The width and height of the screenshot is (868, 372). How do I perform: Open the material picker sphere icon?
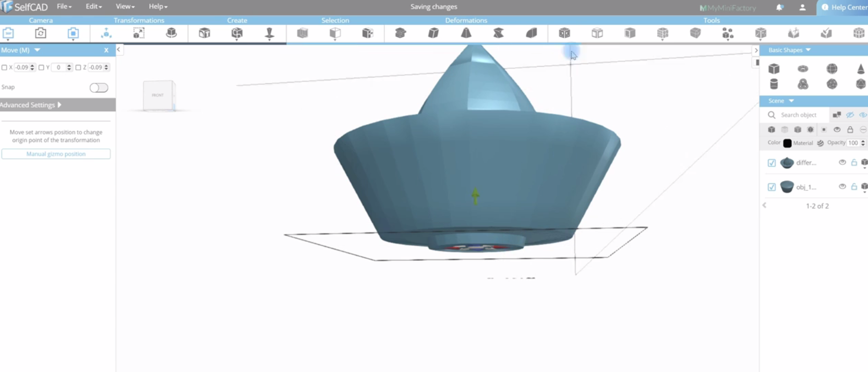820,143
